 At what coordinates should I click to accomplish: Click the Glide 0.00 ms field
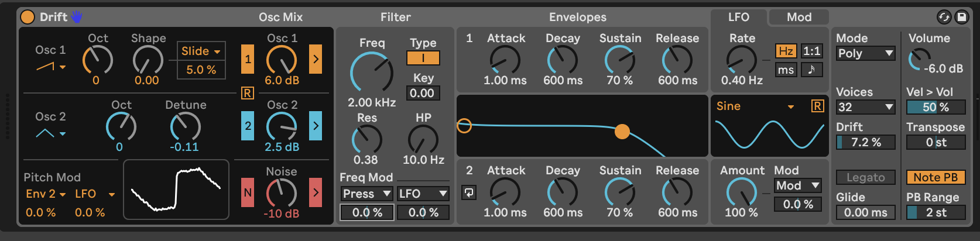point(866,212)
